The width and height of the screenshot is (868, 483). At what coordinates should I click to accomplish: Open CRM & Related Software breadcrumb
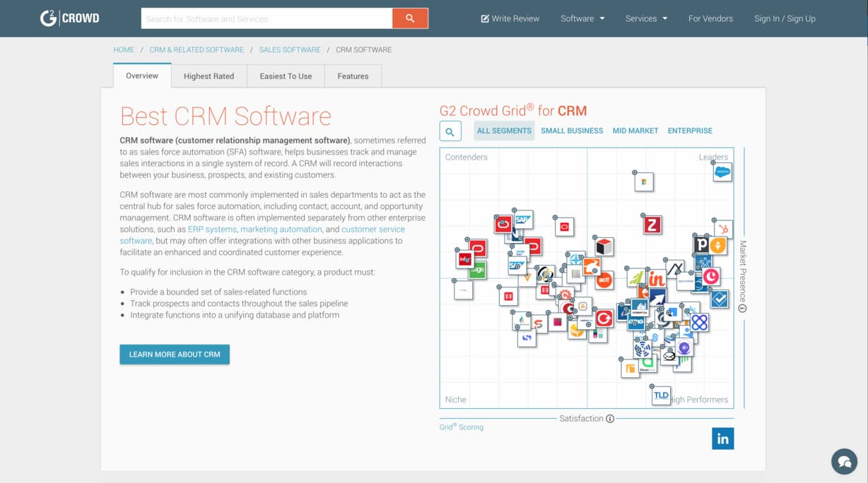pyautogui.click(x=197, y=50)
